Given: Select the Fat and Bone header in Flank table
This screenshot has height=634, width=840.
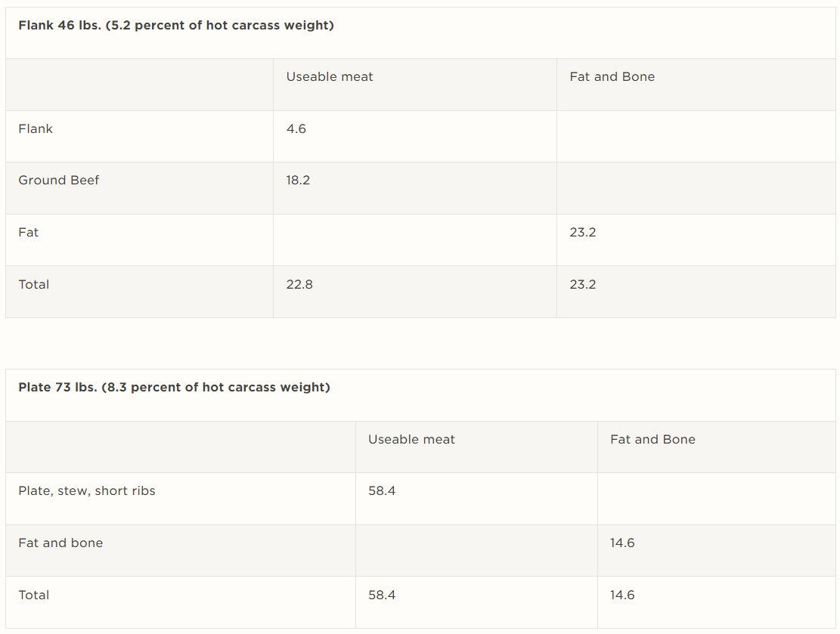Looking at the screenshot, I should click(612, 77).
